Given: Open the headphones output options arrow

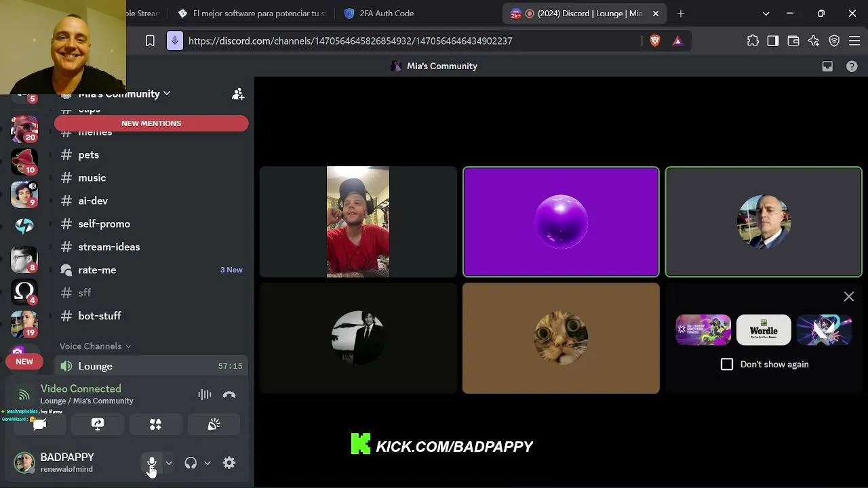Looking at the screenshot, I should pyautogui.click(x=208, y=463).
